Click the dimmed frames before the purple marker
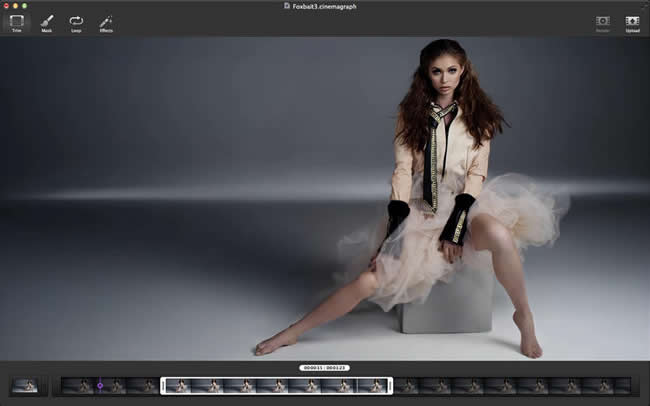 click(x=78, y=385)
